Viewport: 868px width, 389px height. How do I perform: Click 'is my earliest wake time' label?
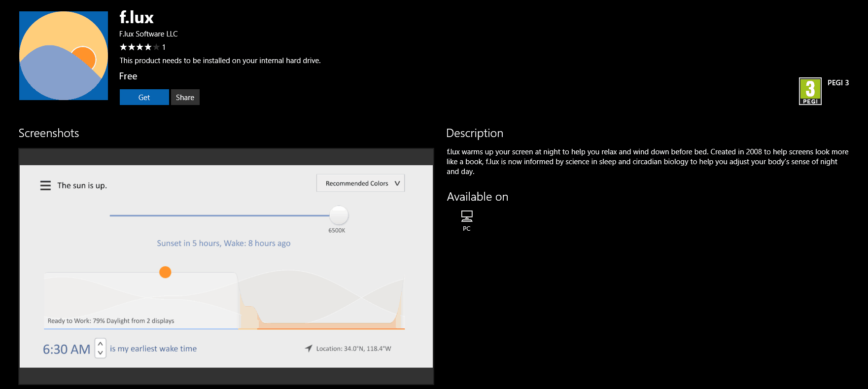153,349
